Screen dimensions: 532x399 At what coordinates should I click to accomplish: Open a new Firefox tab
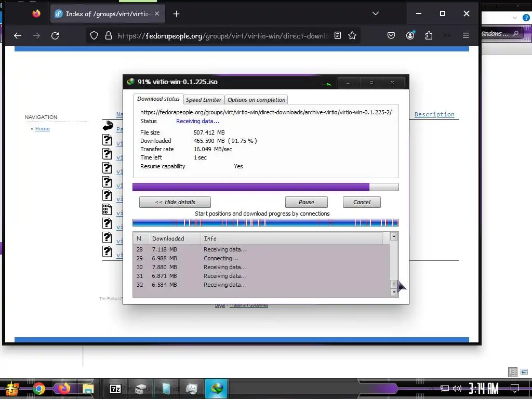(176, 14)
